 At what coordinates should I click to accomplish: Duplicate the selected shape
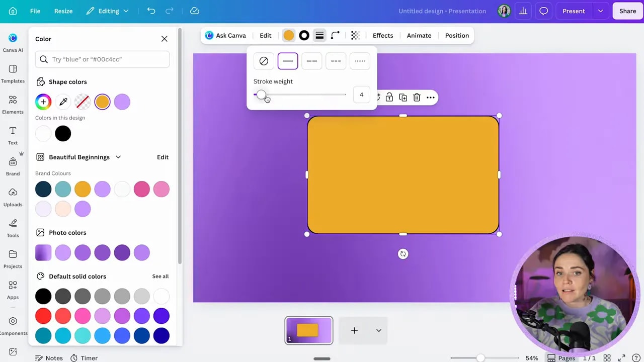click(x=403, y=98)
